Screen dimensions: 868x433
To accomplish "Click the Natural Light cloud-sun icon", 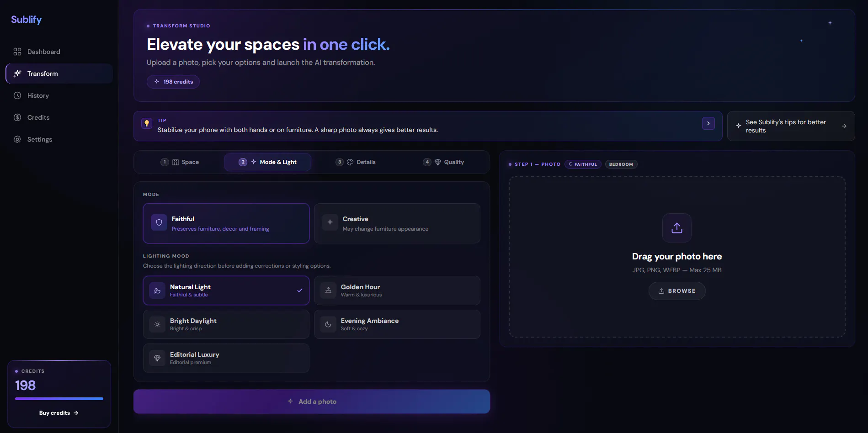I will point(157,290).
